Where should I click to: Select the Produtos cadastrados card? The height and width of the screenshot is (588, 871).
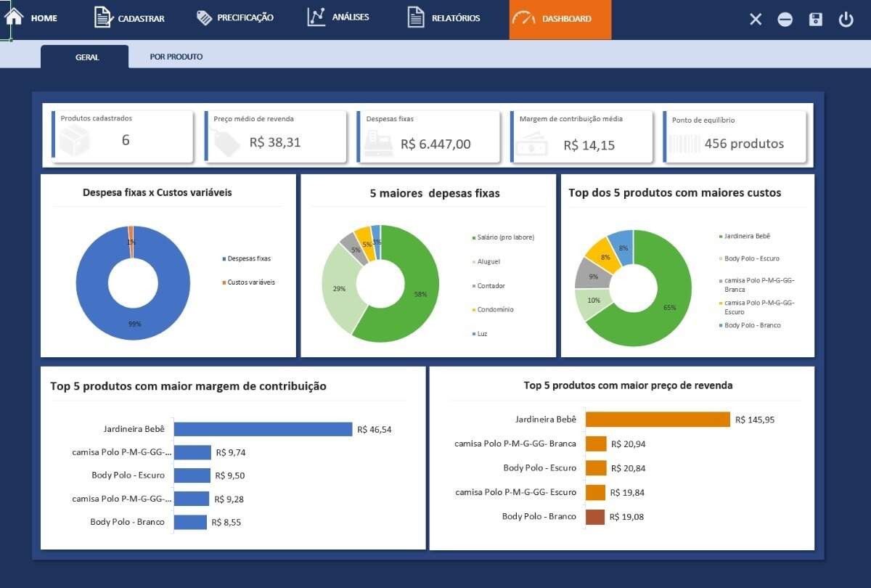pos(123,136)
